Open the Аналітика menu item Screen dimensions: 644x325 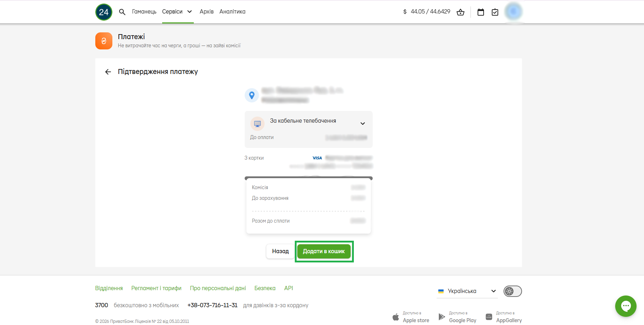pos(232,12)
